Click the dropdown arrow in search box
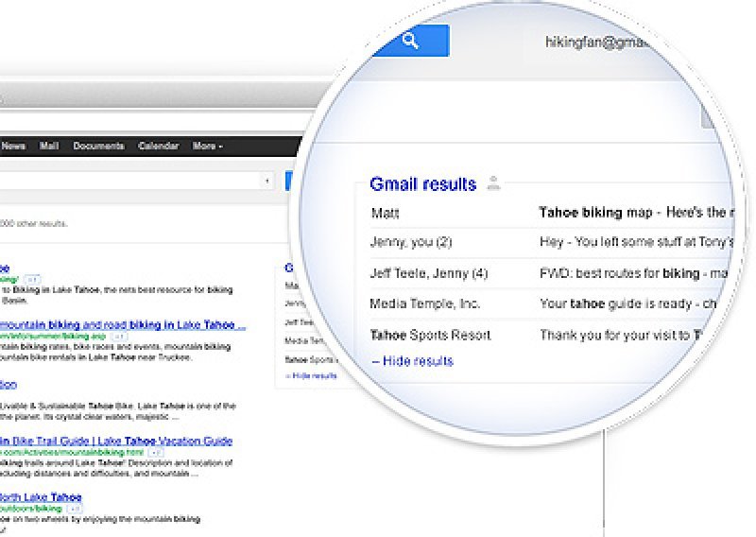This screenshot has width=756, height=537. (267, 181)
